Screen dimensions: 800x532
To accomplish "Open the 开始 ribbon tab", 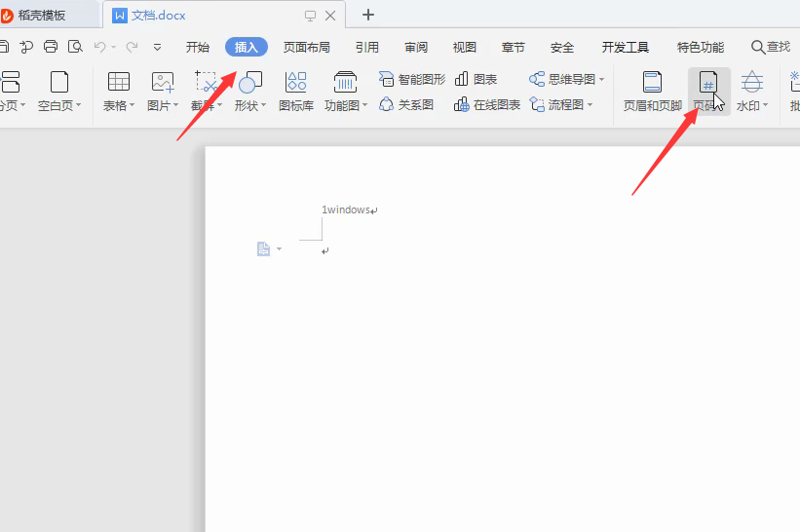I will coord(198,47).
